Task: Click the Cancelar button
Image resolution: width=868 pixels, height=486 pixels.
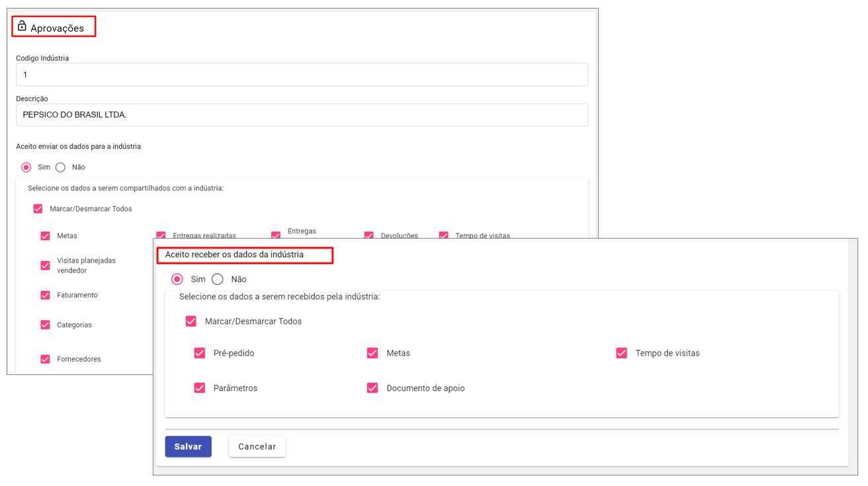Action: pyautogui.click(x=257, y=446)
